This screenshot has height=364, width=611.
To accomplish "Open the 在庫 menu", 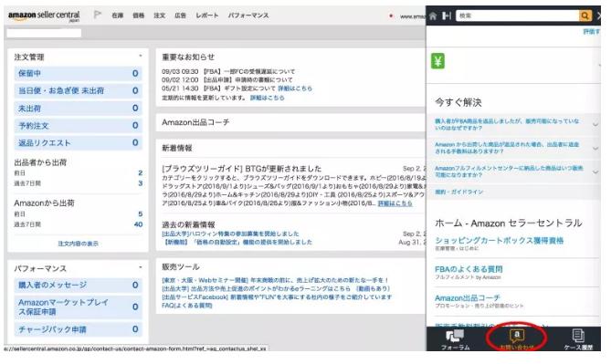I will [x=117, y=16].
